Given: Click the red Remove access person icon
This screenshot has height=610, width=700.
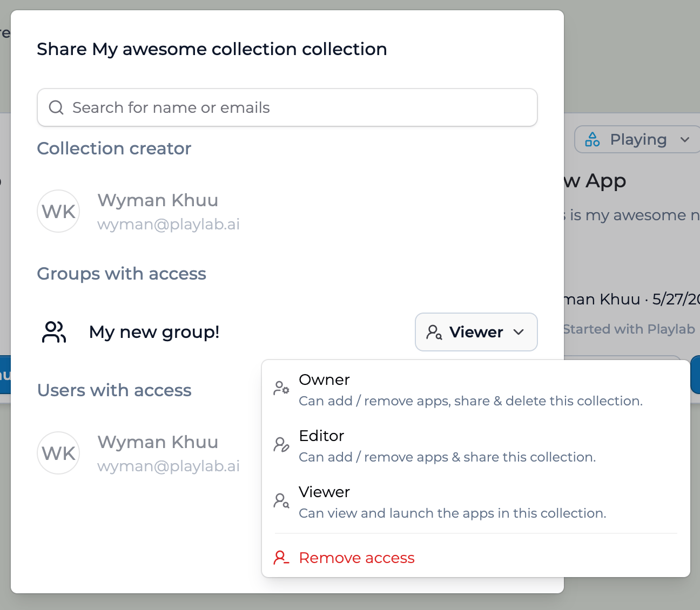Looking at the screenshot, I should coord(281,558).
